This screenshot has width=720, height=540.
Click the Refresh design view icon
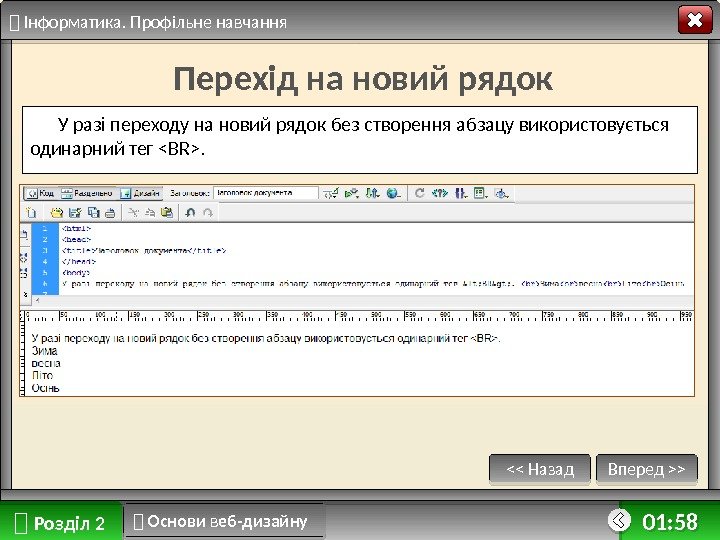coord(419,193)
